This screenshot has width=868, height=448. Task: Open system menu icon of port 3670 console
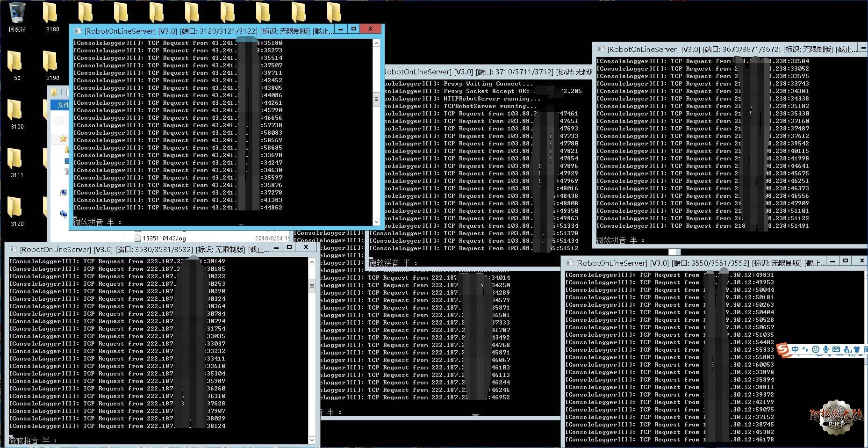pos(601,49)
